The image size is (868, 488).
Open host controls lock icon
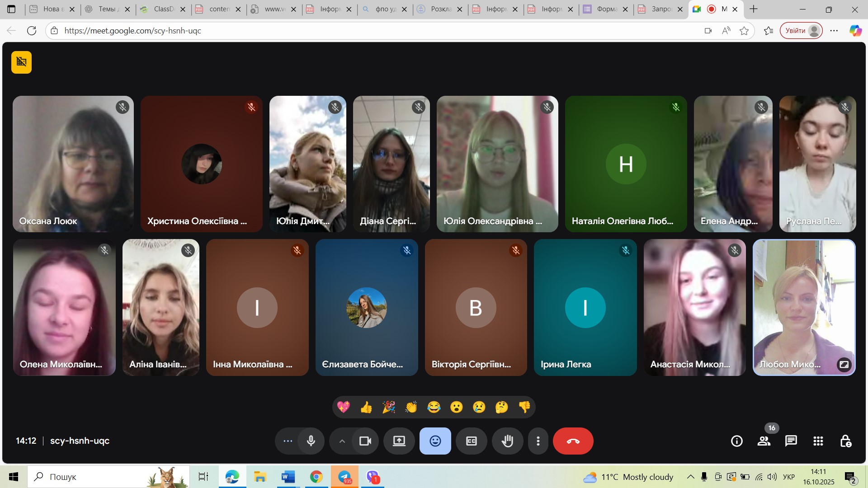click(845, 441)
